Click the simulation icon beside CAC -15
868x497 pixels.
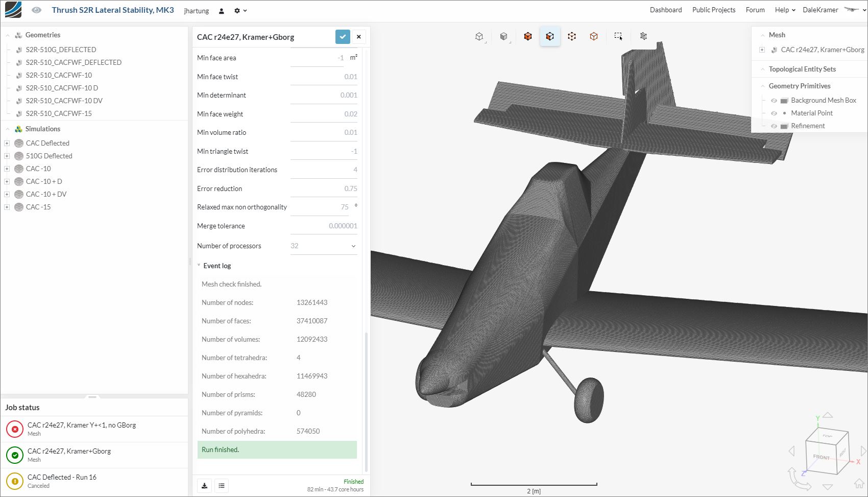click(19, 207)
